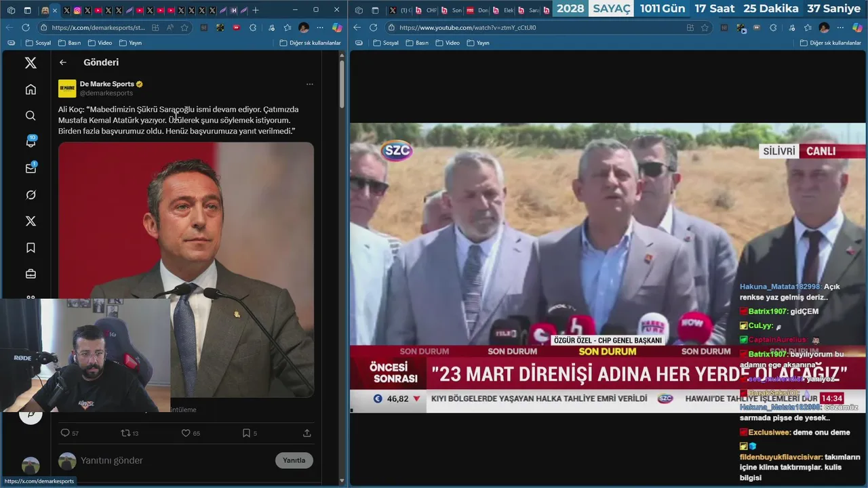Click back arrow in YouTube window
Viewport: 868px width, 488px height.
point(357,28)
